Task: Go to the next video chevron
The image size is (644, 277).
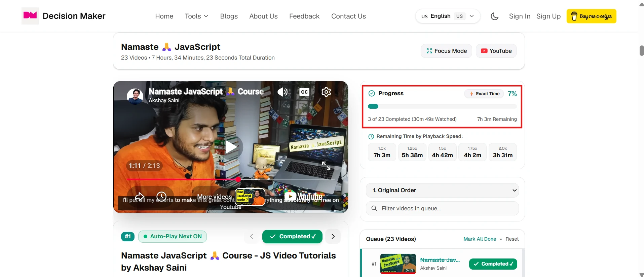Action: 333,236
